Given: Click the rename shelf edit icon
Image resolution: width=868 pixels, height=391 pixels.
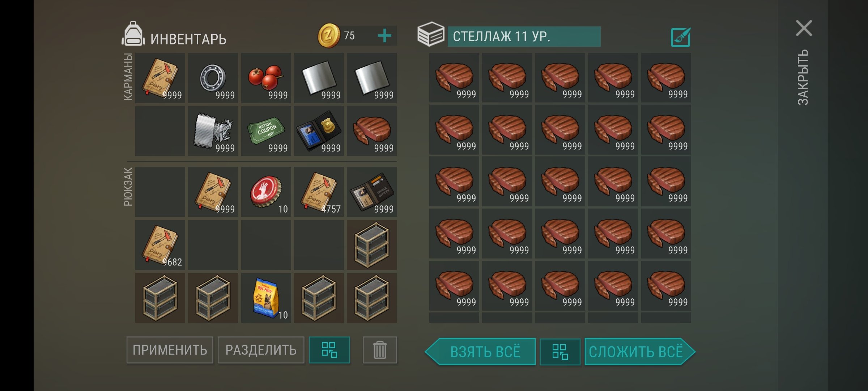Looking at the screenshot, I should click(680, 37).
